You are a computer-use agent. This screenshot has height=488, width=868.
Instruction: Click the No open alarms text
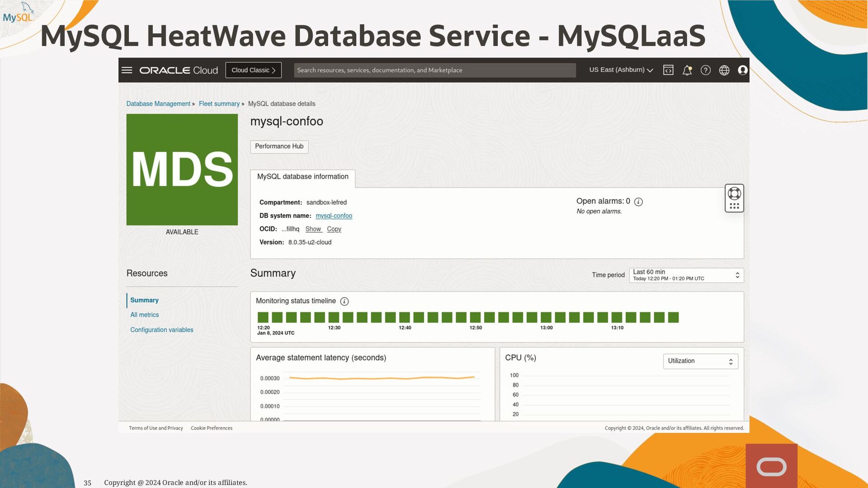599,211
